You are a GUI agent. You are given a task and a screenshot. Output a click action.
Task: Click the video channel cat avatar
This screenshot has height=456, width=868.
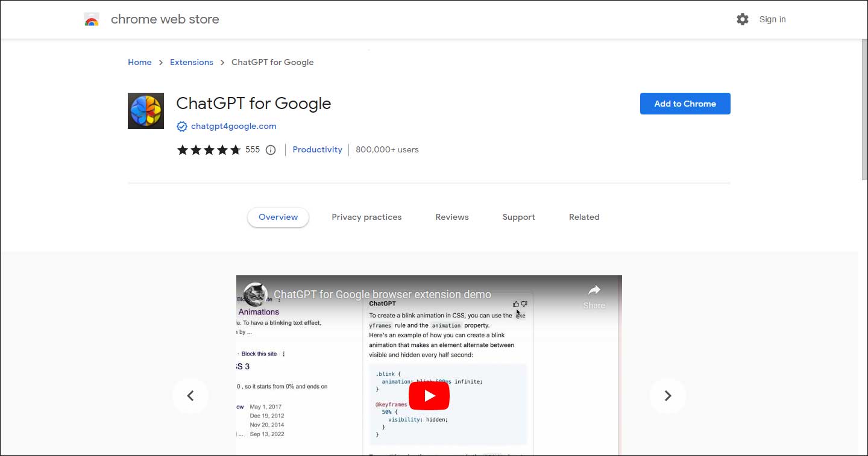255,295
